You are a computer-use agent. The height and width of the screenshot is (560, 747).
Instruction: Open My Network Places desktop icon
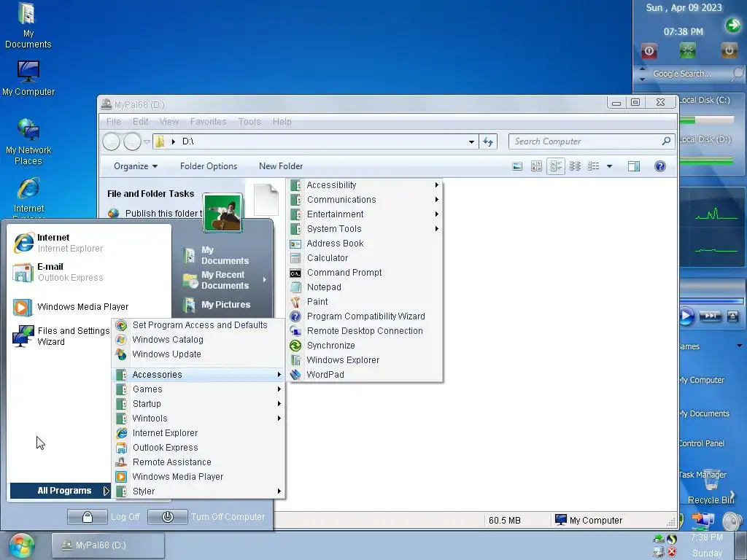click(28, 142)
